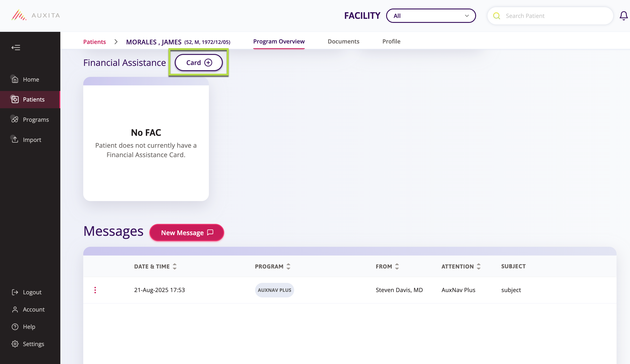Click the Import upload icon
The height and width of the screenshot is (364, 630).
(x=15, y=140)
